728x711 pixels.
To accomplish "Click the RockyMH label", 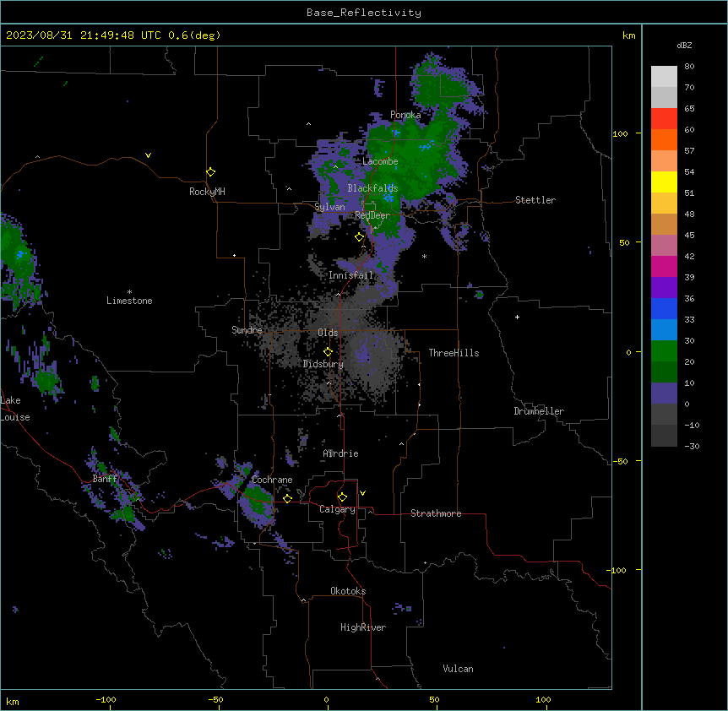I will (207, 192).
